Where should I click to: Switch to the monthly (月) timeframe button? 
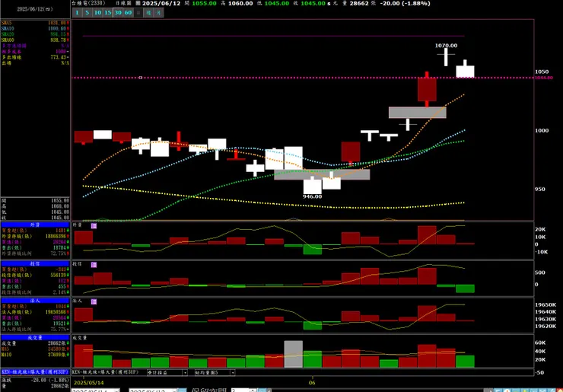pyautogui.click(x=159, y=13)
